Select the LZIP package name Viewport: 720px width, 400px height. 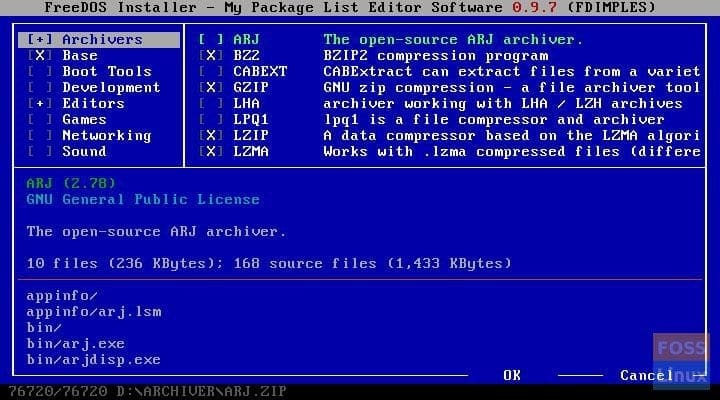point(251,136)
